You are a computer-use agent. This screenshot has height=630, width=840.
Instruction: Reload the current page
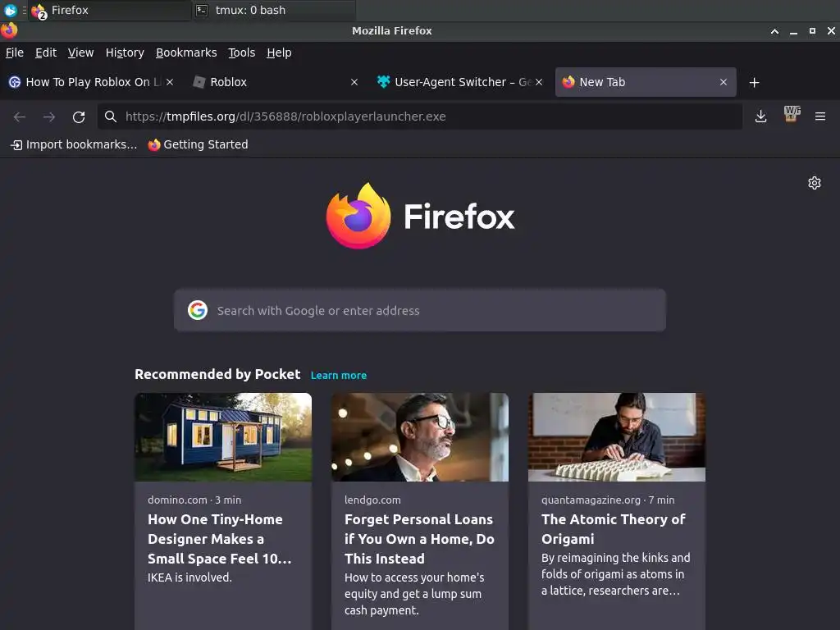pos(79,116)
